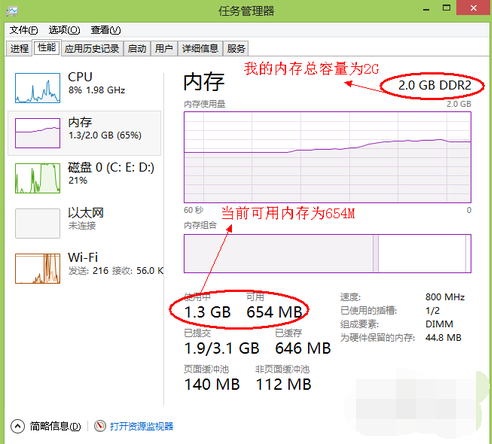Switch to the 应用历史记录 tab
The width and height of the screenshot is (492, 444).
(x=92, y=49)
